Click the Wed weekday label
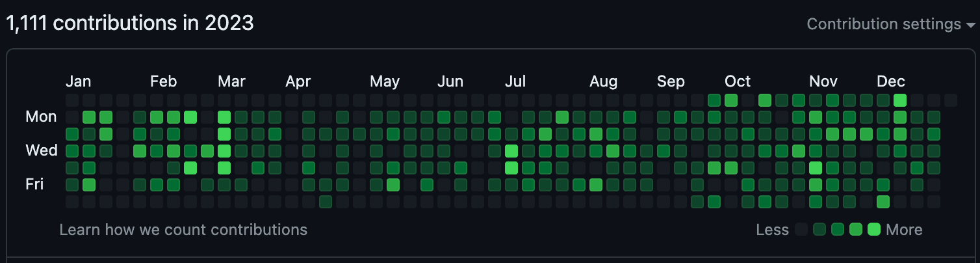Image resolution: width=980 pixels, height=263 pixels. pos(42,150)
